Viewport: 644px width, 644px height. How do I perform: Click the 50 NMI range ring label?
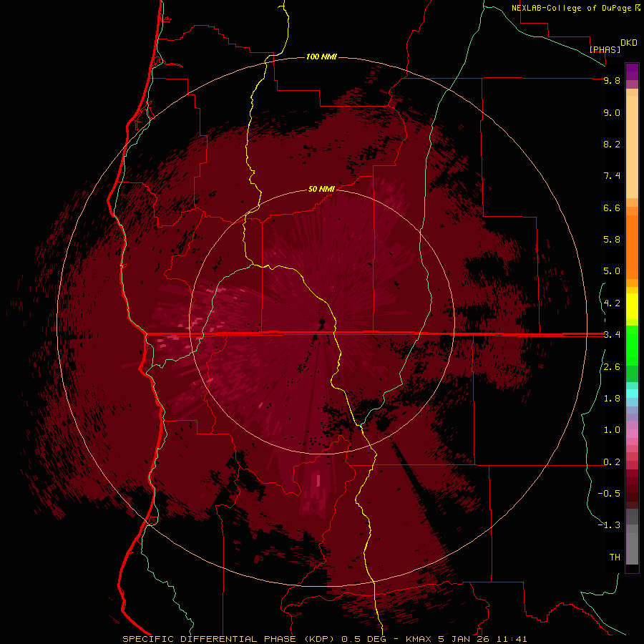tap(321, 189)
